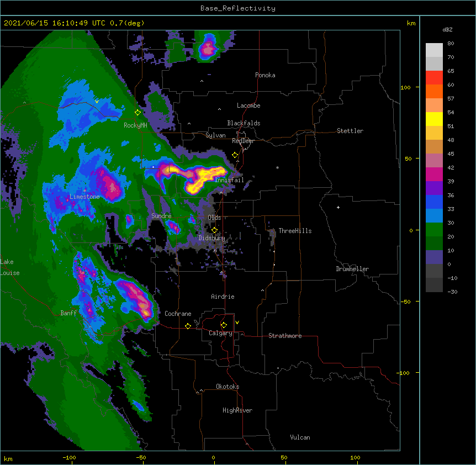Click the yellow 54 dBZ legend swatch
Image resolution: width=476 pixels, height=465 pixels.
434,119
